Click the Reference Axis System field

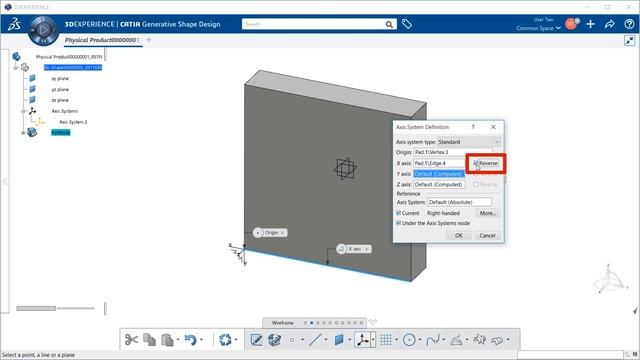[460, 202]
